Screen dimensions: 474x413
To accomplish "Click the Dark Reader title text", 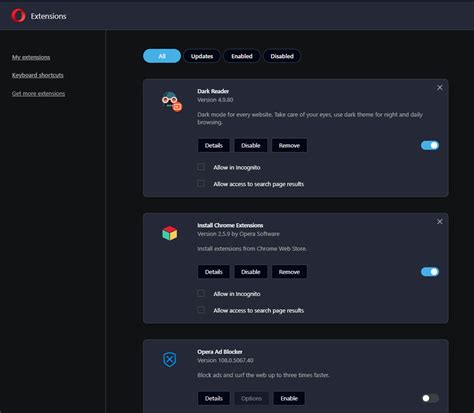I will 213,91.
